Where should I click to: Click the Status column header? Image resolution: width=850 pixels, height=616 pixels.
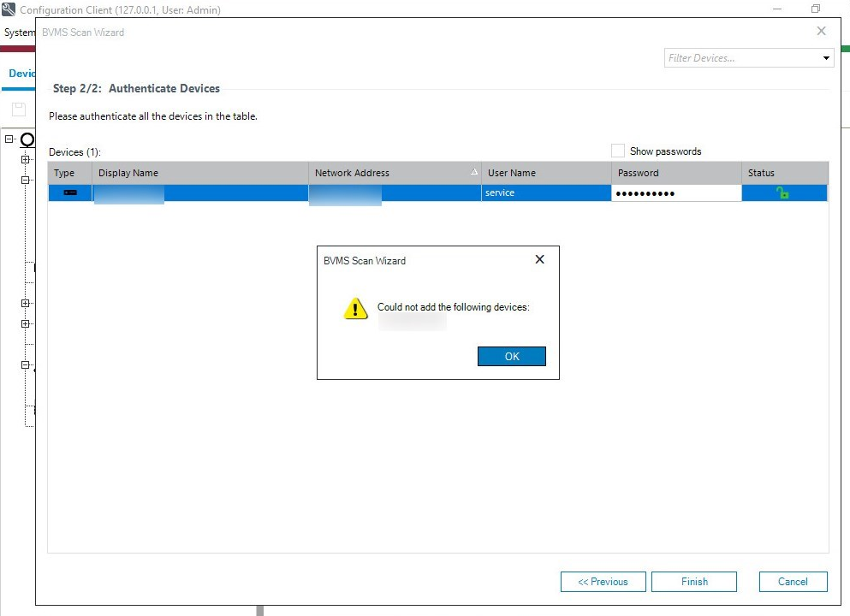point(784,173)
